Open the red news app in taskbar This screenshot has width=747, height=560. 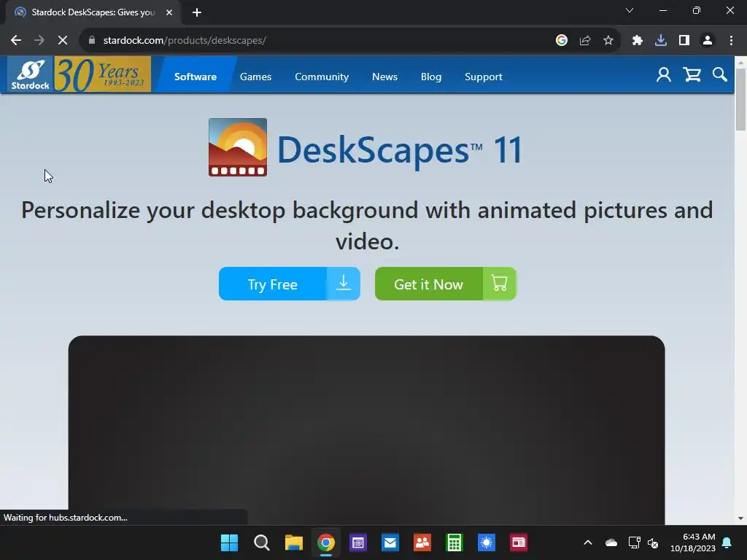[519, 542]
